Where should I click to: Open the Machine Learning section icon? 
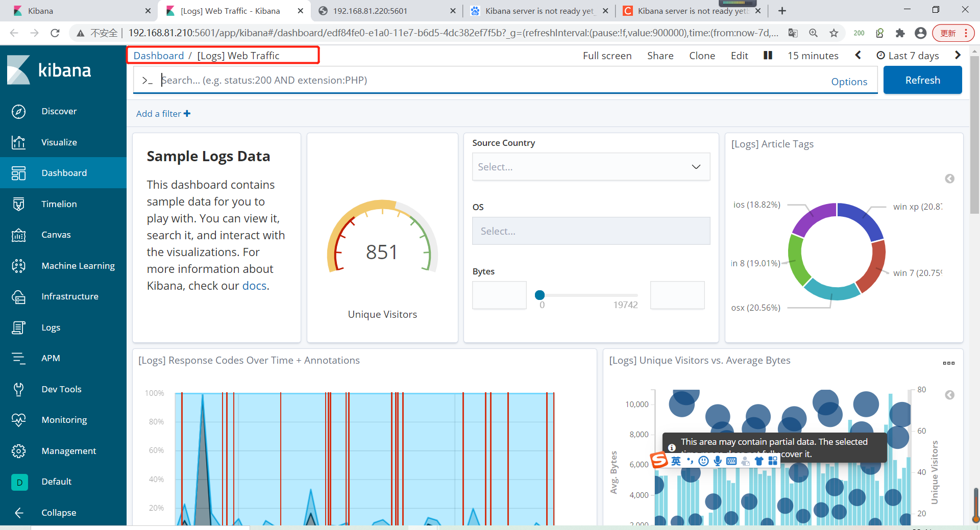tap(19, 266)
